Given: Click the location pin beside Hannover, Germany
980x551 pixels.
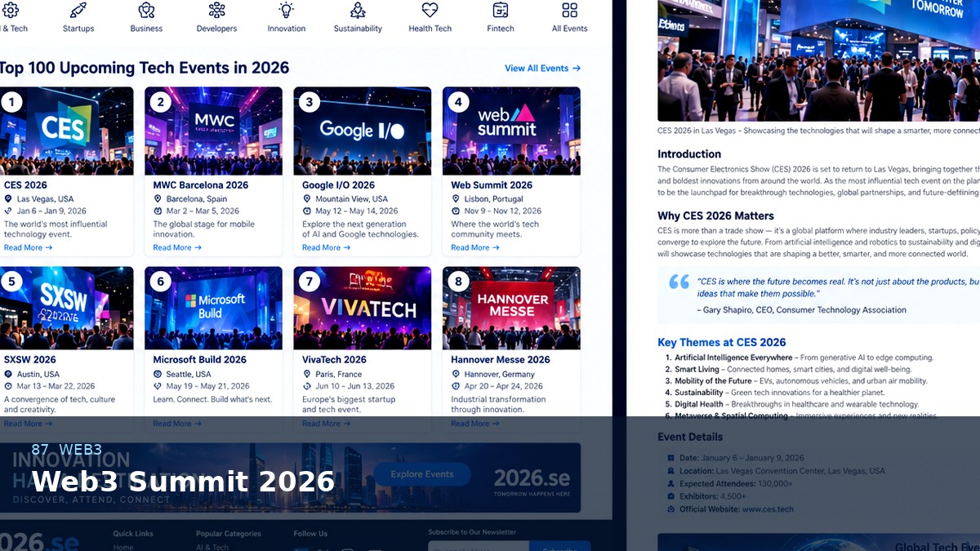Looking at the screenshot, I should [456, 374].
